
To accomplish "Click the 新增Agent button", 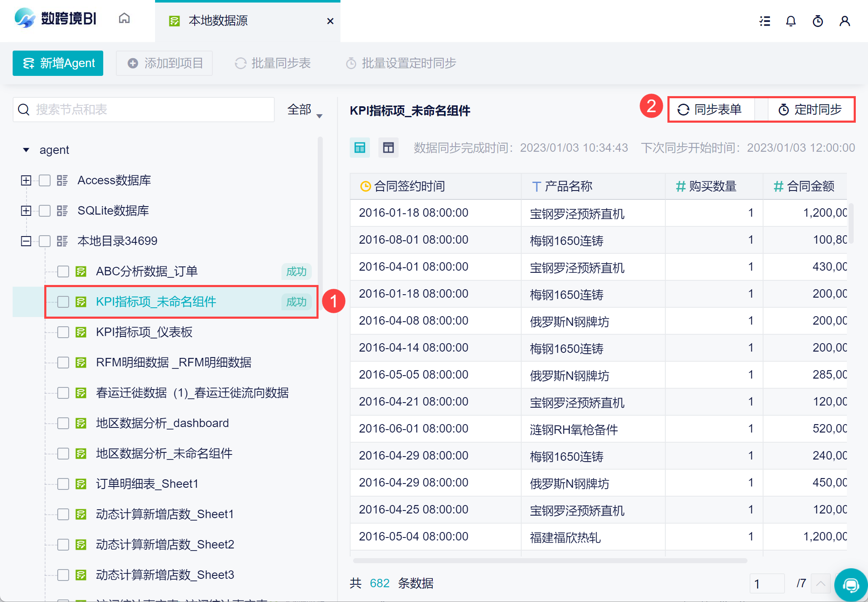I will pyautogui.click(x=58, y=63).
